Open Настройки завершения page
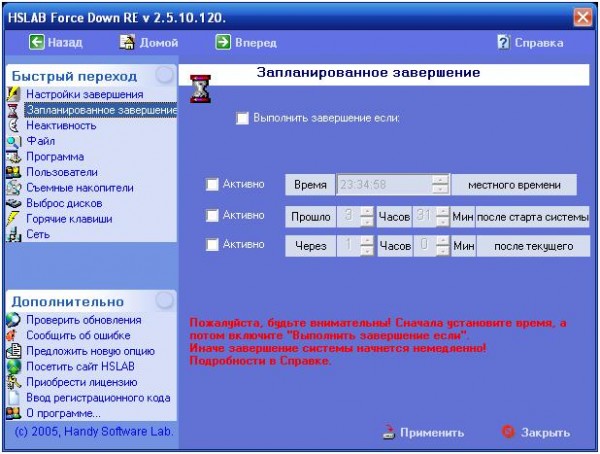600x454 pixels. tap(85, 94)
